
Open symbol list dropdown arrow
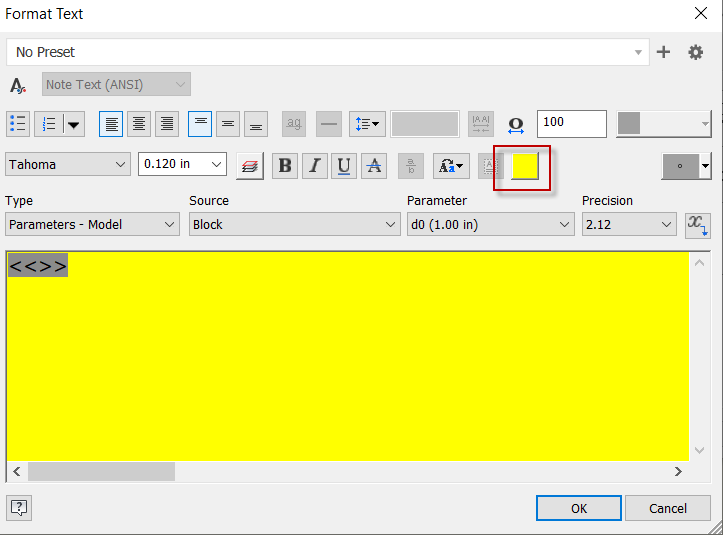[x=705, y=166]
